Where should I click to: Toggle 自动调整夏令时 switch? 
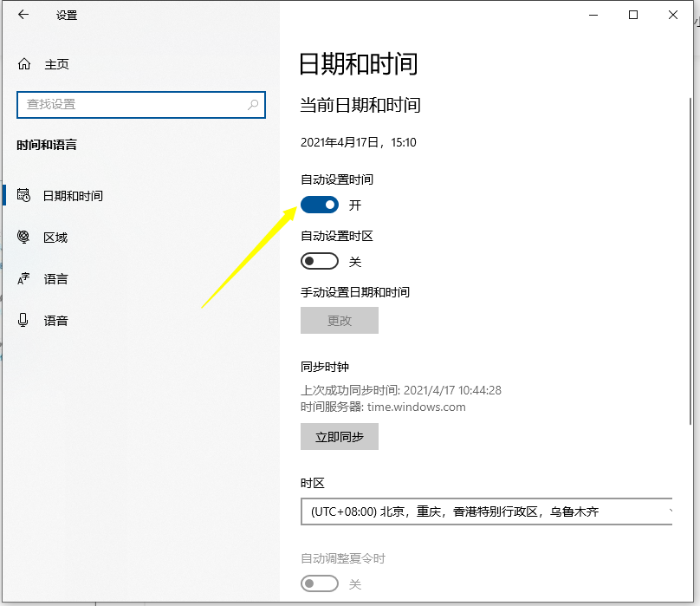point(320,585)
